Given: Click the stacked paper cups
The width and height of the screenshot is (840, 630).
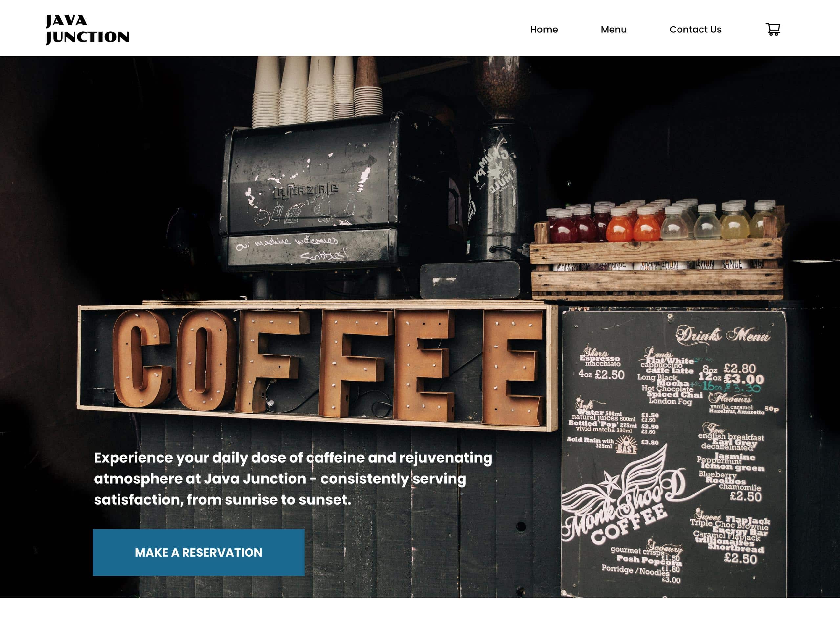Looking at the screenshot, I should pyautogui.click(x=317, y=91).
